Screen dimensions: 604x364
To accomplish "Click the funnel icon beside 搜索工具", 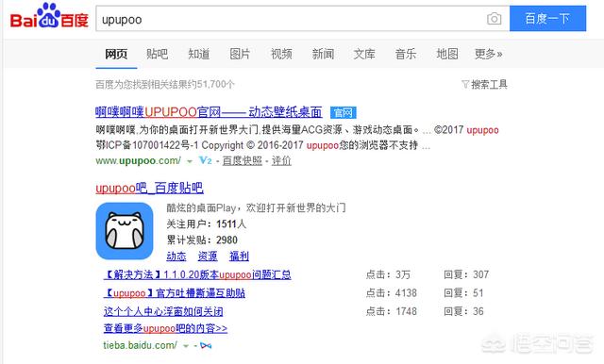I will tap(465, 84).
